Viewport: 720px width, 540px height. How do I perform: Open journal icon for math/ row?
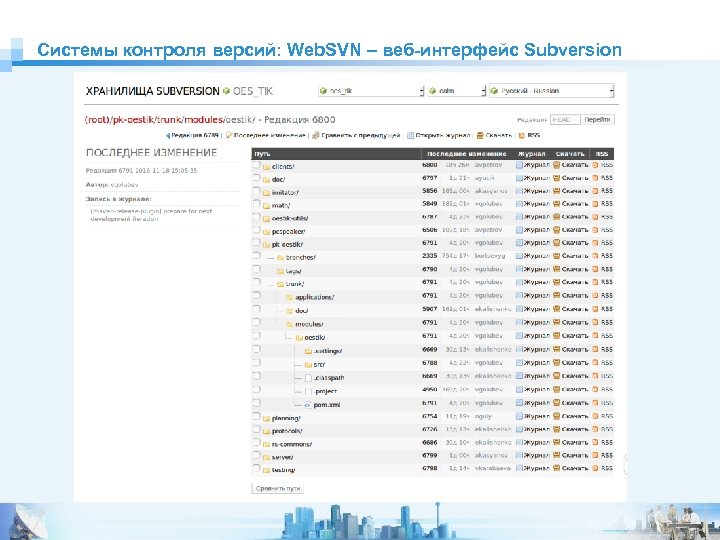pos(519,203)
